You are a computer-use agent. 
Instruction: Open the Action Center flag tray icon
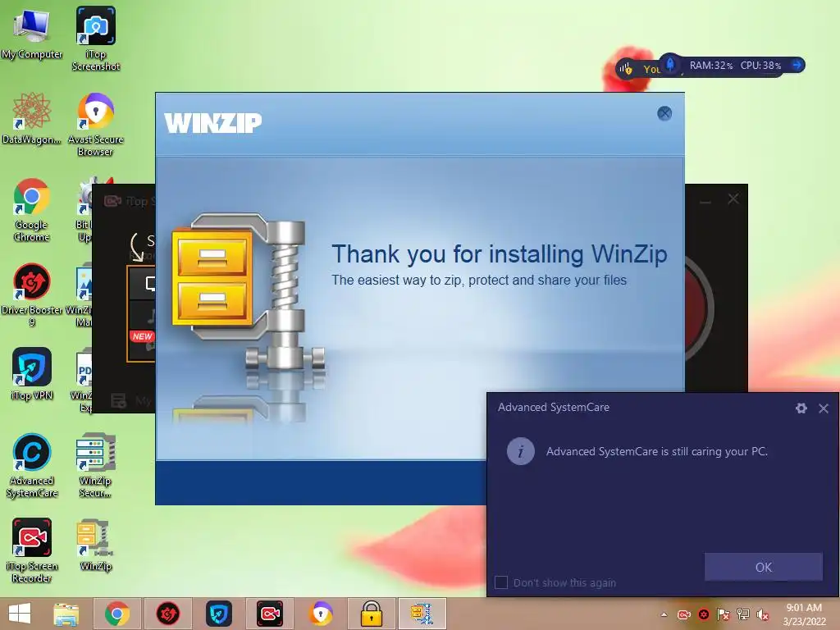724,614
